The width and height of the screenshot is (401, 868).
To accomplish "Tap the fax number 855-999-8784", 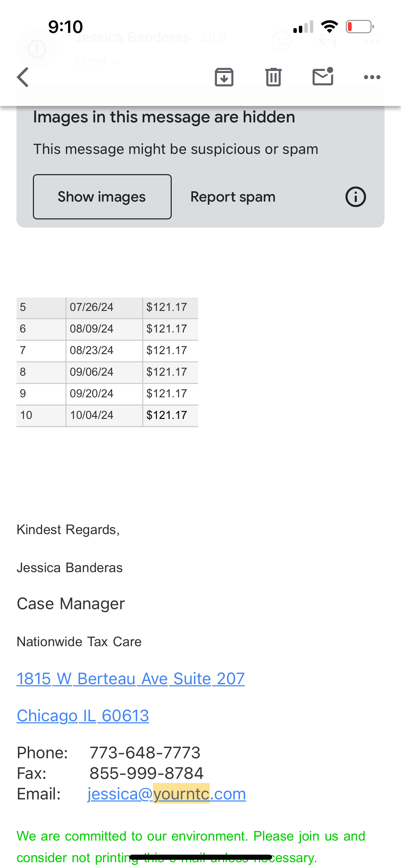I will [x=146, y=773].
